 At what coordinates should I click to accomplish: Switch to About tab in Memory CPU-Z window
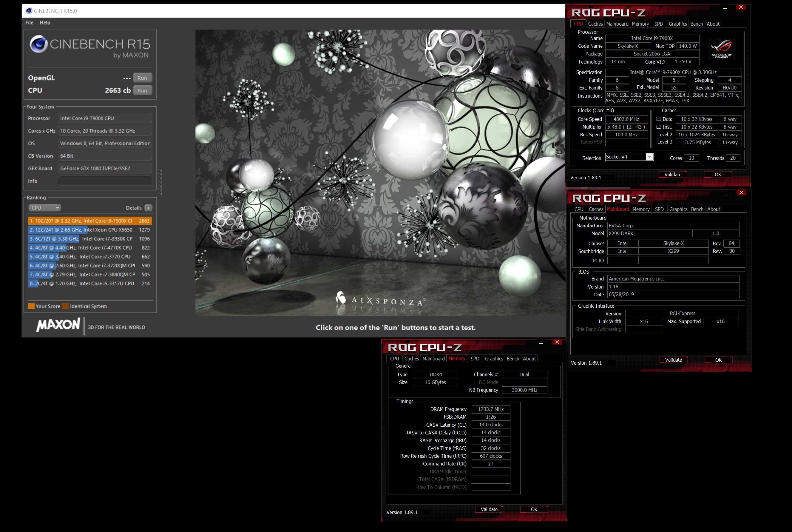coord(529,359)
